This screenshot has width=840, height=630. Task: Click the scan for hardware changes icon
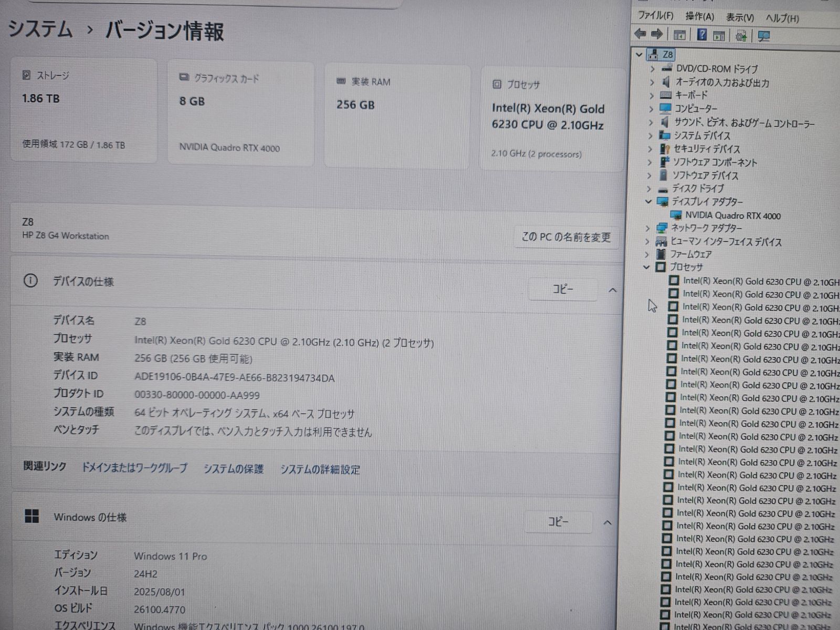741,36
